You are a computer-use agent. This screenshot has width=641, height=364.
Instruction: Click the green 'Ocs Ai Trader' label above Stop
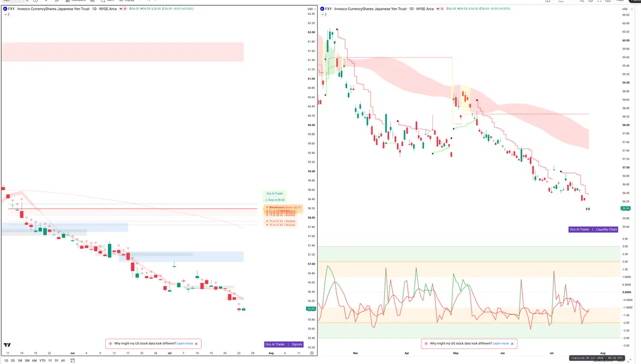(x=275, y=193)
